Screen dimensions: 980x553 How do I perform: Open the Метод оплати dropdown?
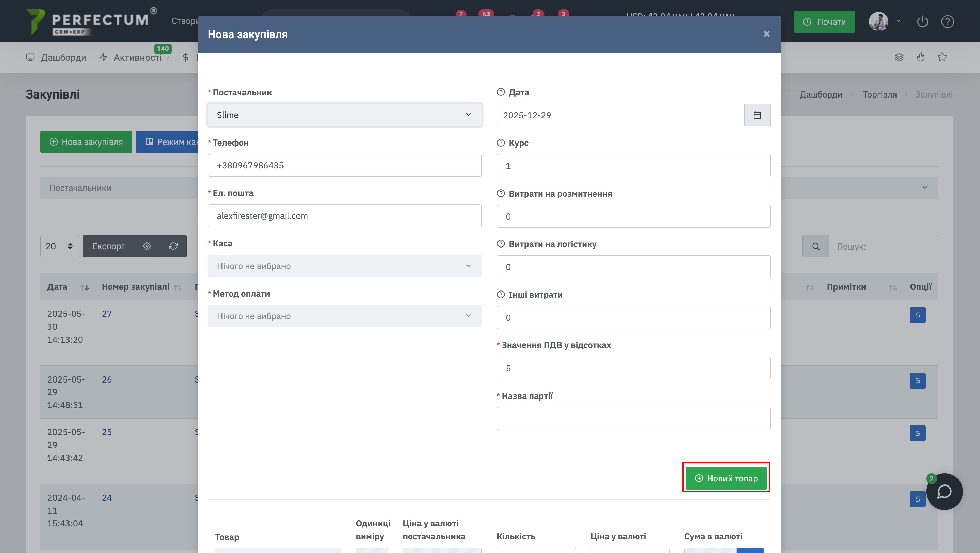click(x=344, y=316)
